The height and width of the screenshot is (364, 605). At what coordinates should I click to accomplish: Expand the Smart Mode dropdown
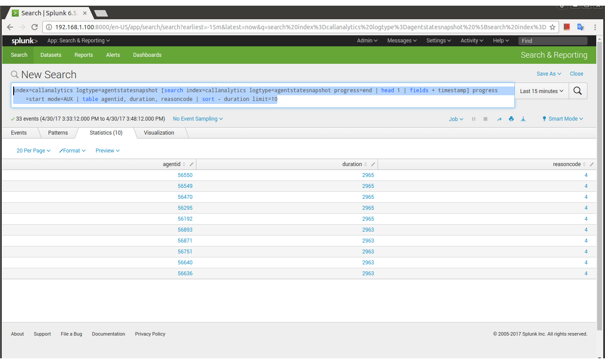coord(563,119)
